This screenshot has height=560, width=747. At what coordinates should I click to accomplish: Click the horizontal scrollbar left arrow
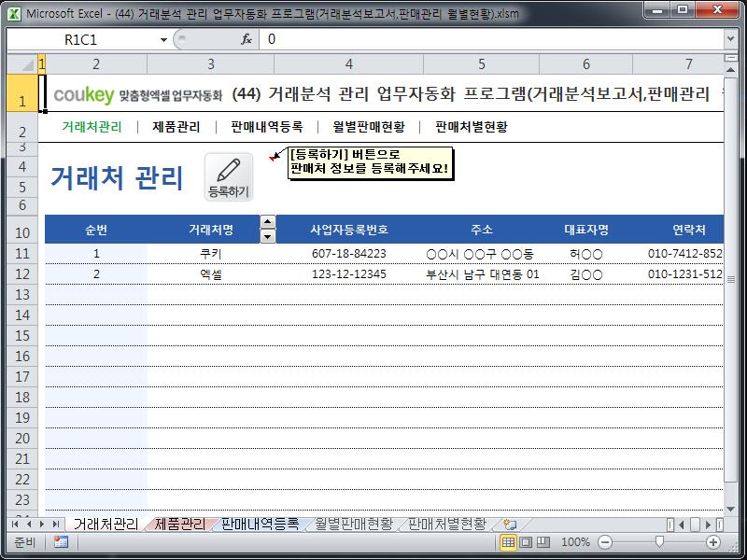pos(682,525)
